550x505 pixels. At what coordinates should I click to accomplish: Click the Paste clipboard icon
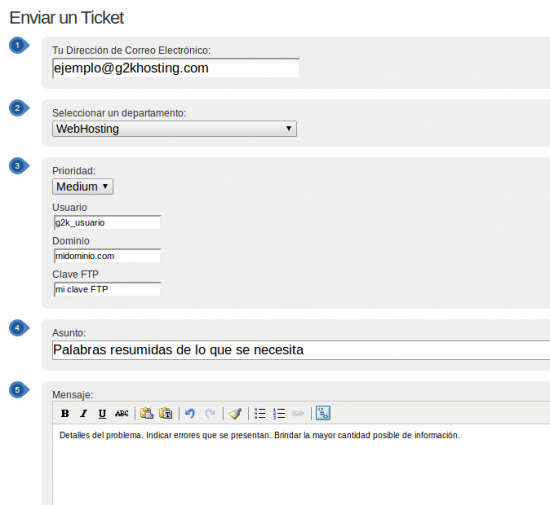(147, 413)
